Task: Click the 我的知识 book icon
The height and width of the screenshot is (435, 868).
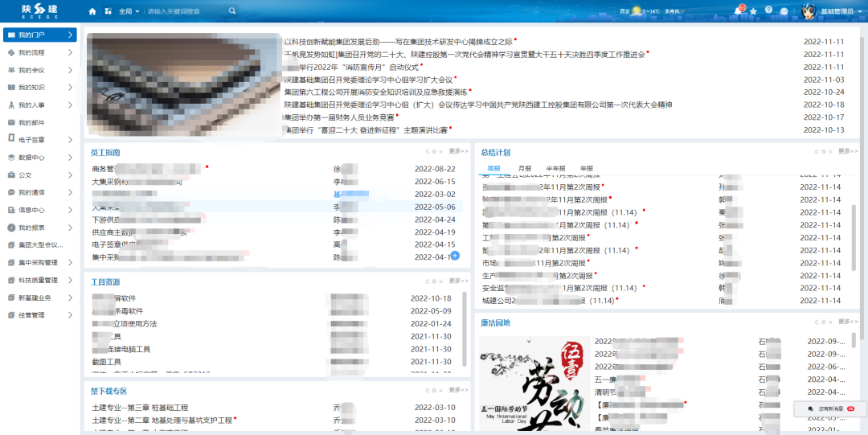Action: click(x=11, y=88)
